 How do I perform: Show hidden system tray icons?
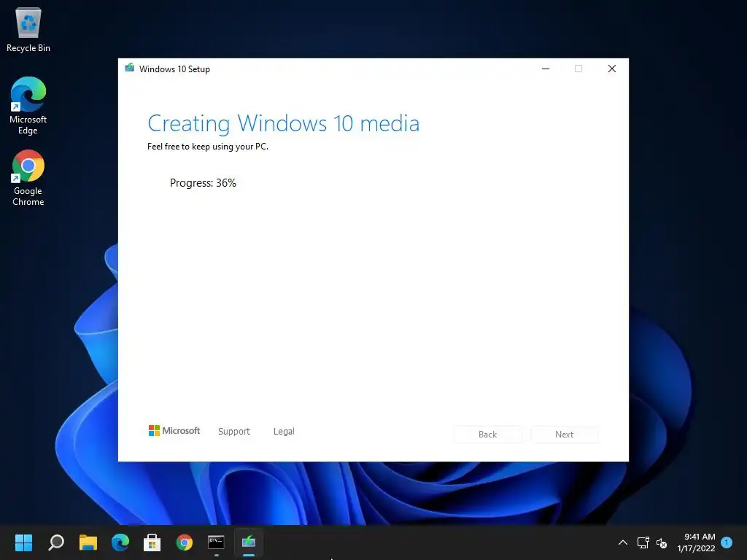pos(623,542)
